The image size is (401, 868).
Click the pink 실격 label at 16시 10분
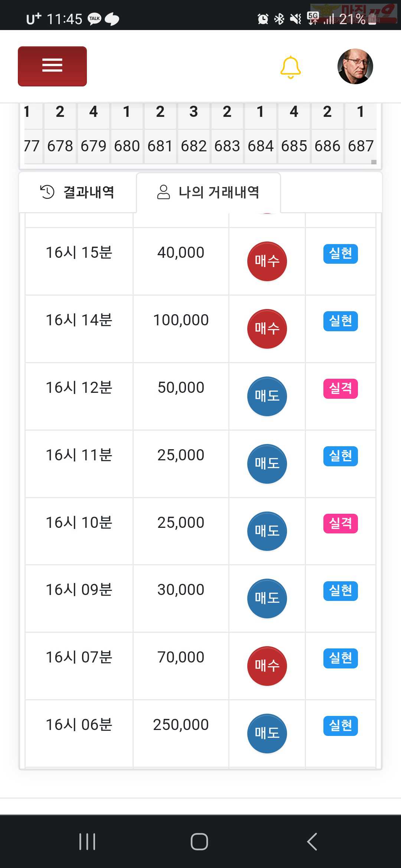point(340,523)
